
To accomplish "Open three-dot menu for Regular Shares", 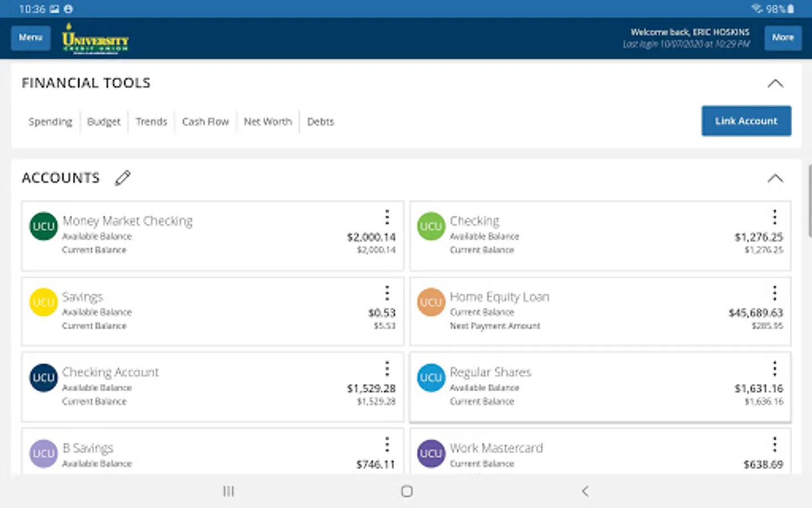I will pos(774,369).
